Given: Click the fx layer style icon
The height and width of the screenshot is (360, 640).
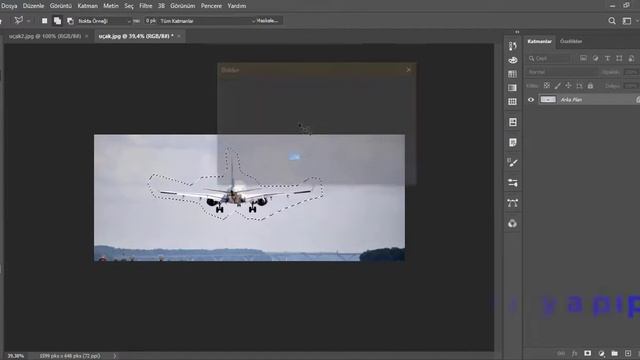Looking at the screenshot, I should (574, 353).
